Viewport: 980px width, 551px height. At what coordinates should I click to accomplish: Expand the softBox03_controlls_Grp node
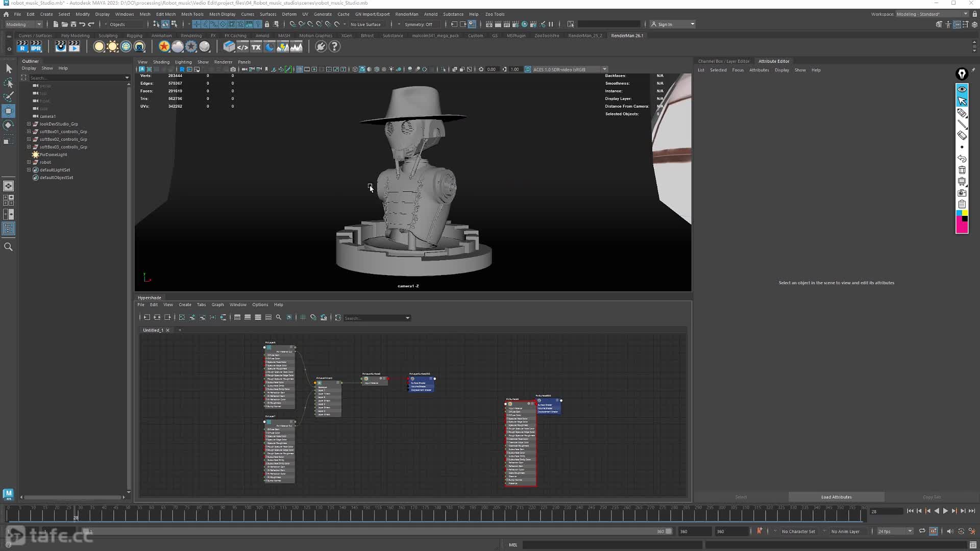click(29, 147)
